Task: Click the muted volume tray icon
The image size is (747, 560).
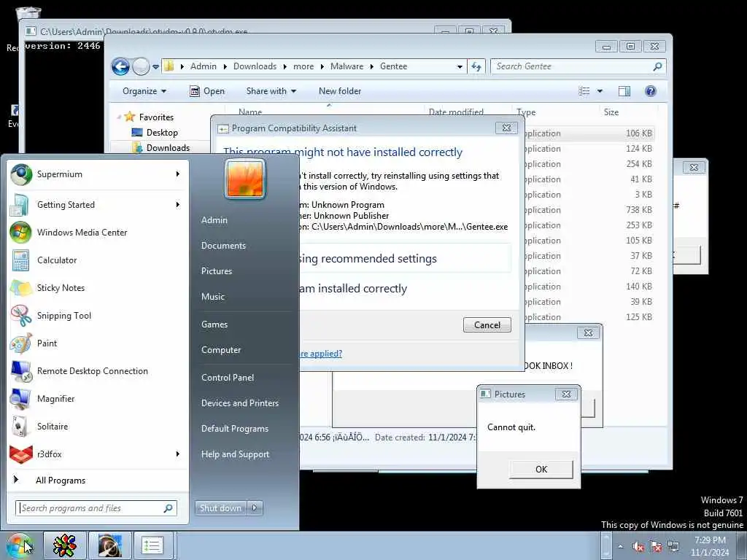Action: tap(638, 547)
